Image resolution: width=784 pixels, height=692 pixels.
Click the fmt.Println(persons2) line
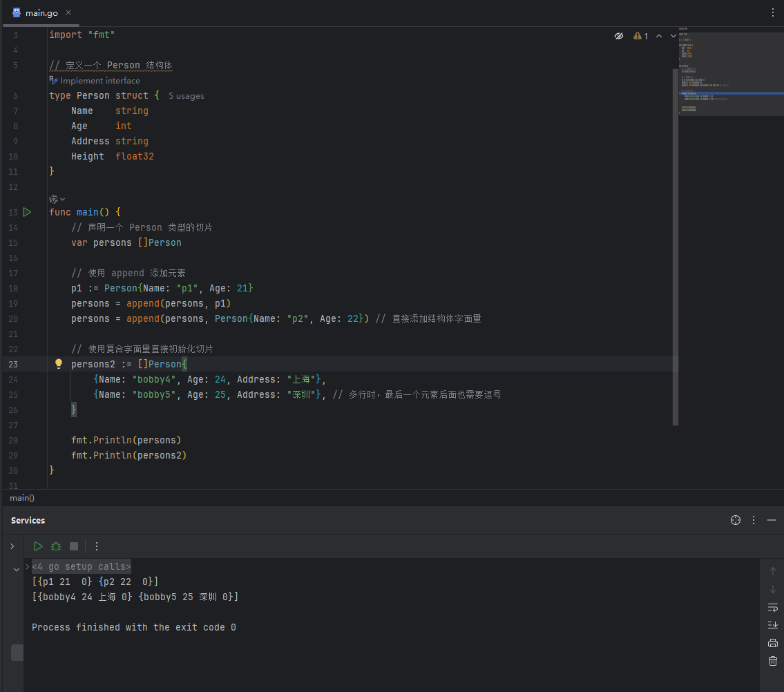128,456
